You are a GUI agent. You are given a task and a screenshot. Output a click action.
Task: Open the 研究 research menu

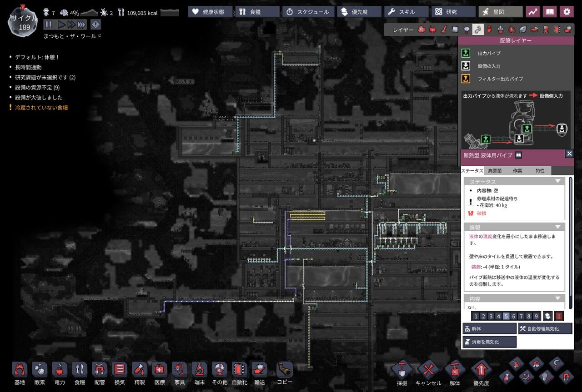click(453, 12)
